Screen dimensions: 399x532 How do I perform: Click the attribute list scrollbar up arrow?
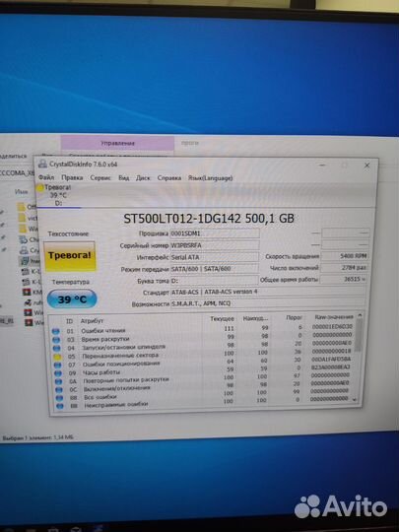360,315
